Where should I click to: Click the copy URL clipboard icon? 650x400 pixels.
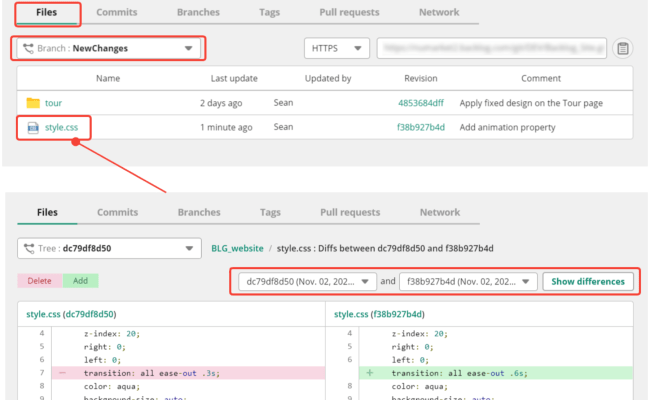[x=623, y=48]
